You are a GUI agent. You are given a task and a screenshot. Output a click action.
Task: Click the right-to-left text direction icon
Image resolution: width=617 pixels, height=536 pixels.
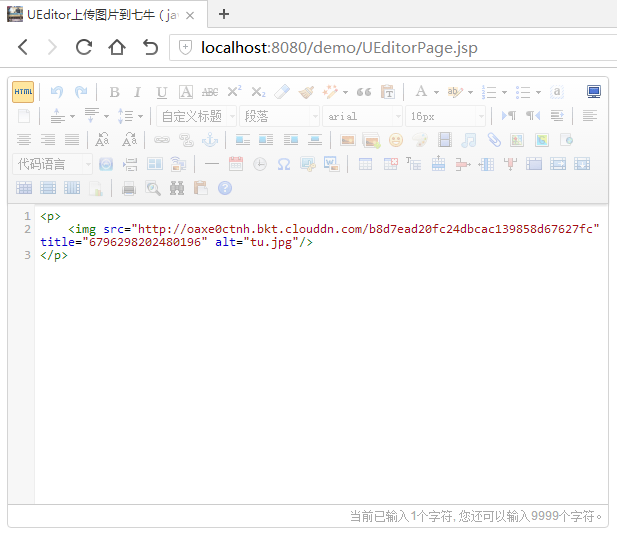coord(533,116)
